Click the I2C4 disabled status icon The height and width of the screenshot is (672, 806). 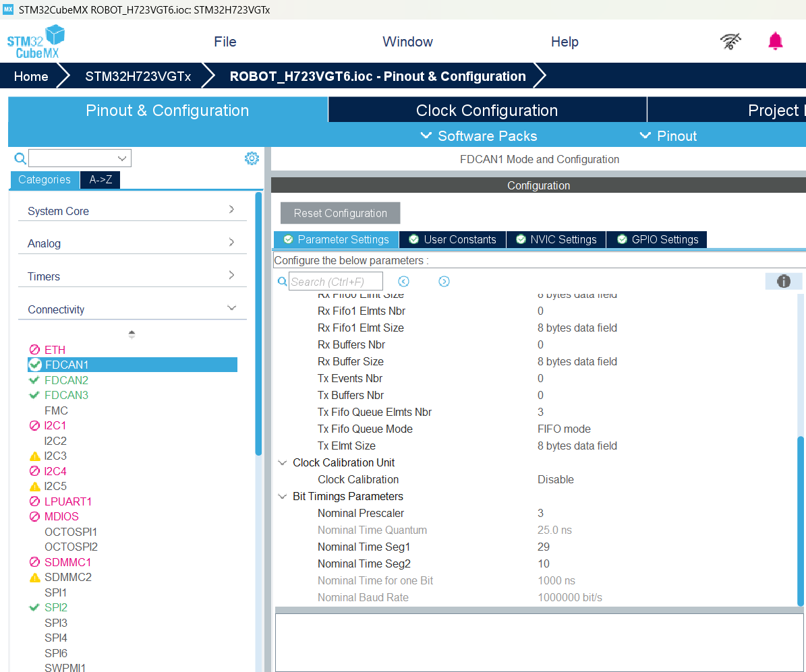pyautogui.click(x=34, y=471)
